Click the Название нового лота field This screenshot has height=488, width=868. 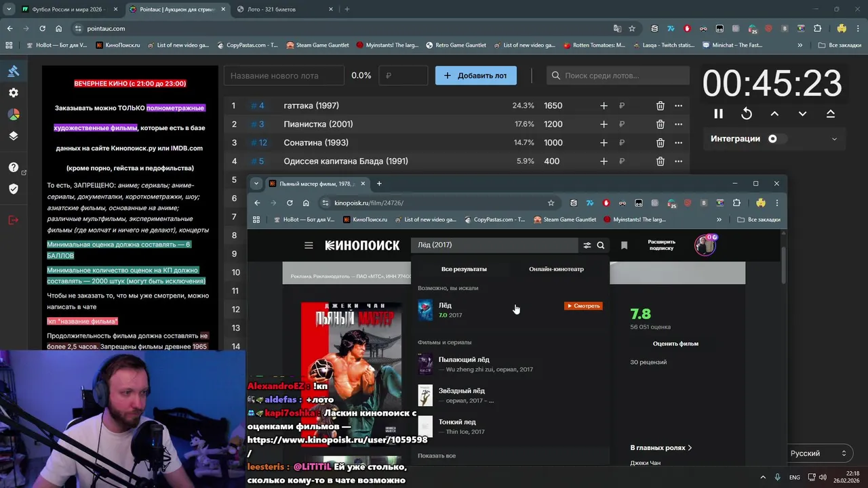click(x=283, y=76)
